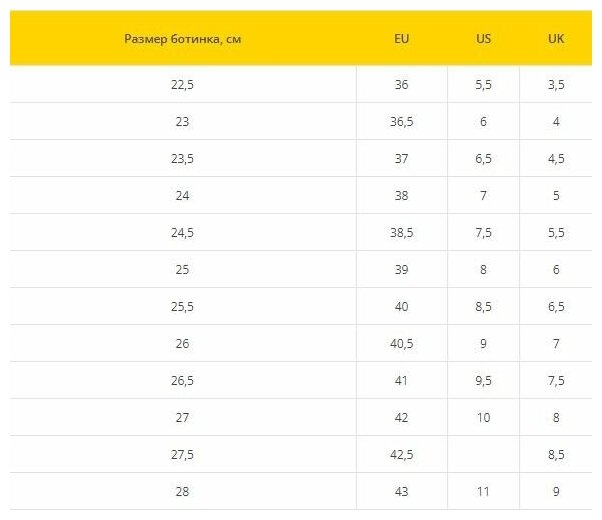The height and width of the screenshot is (520, 602).
Task: Click the EU column header
Action: pyautogui.click(x=402, y=39)
